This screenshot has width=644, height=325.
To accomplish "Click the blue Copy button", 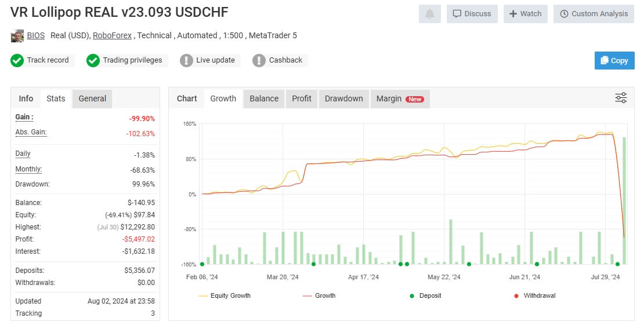I will coord(614,60).
